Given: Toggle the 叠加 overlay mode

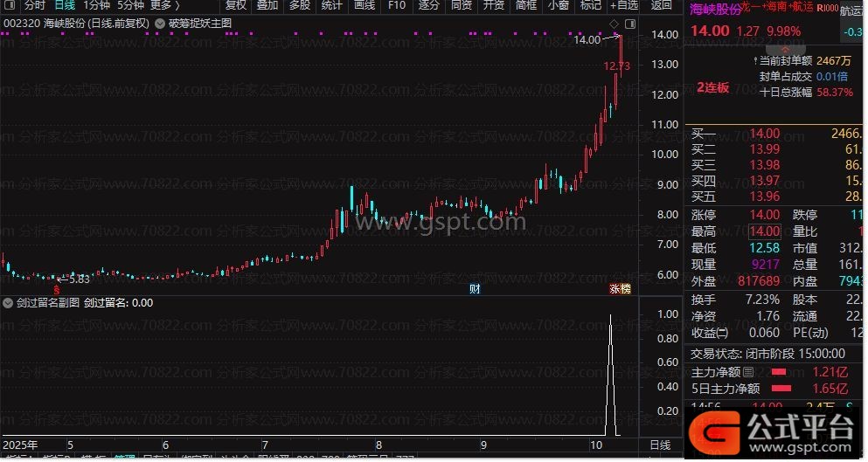Looking at the screenshot, I should [267, 5].
